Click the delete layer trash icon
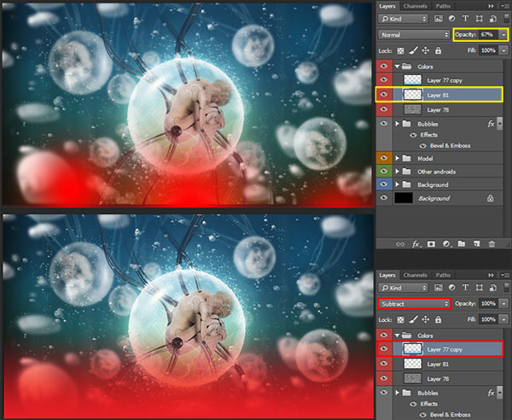The width and height of the screenshot is (512, 420). [x=492, y=243]
